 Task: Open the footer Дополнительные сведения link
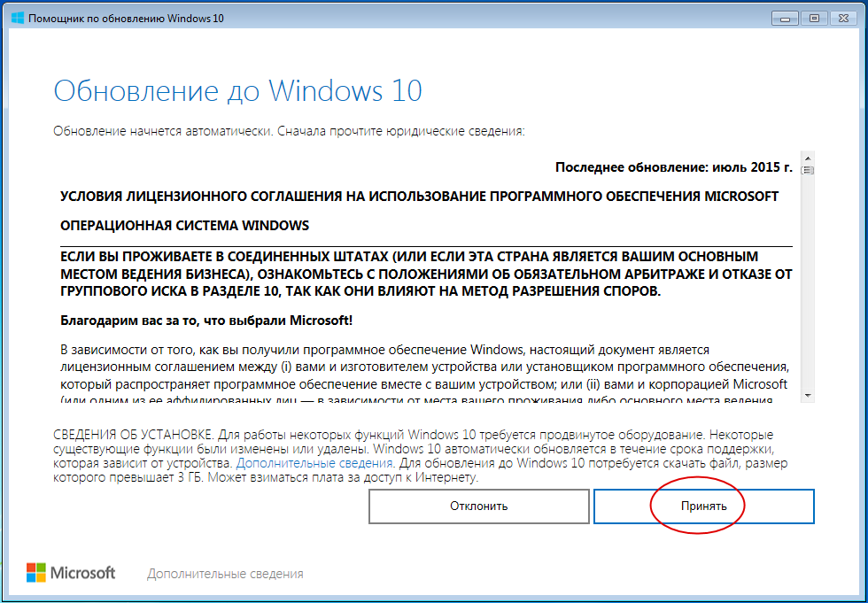click(225, 574)
